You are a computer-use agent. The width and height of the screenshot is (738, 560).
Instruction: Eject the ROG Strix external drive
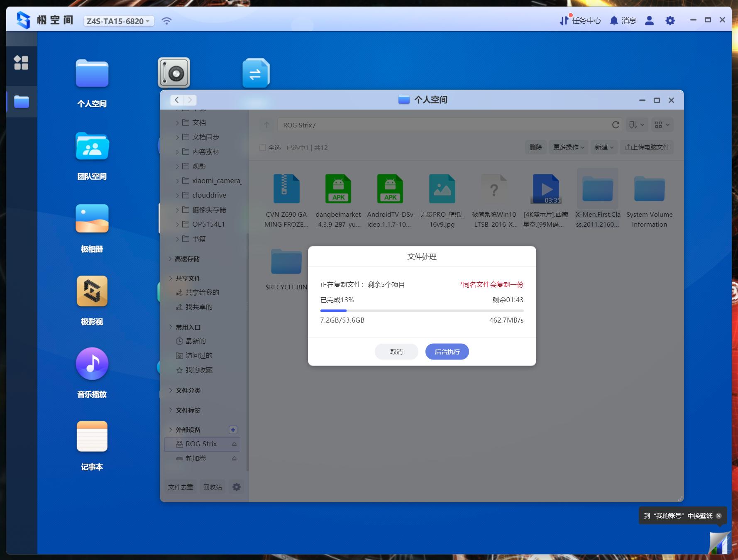pos(234,444)
